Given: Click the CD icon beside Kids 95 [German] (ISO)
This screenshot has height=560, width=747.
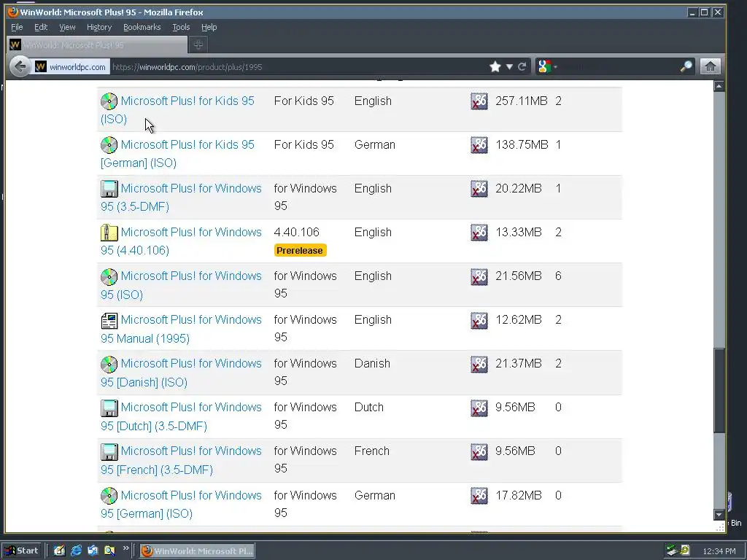Looking at the screenshot, I should [x=109, y=145].
